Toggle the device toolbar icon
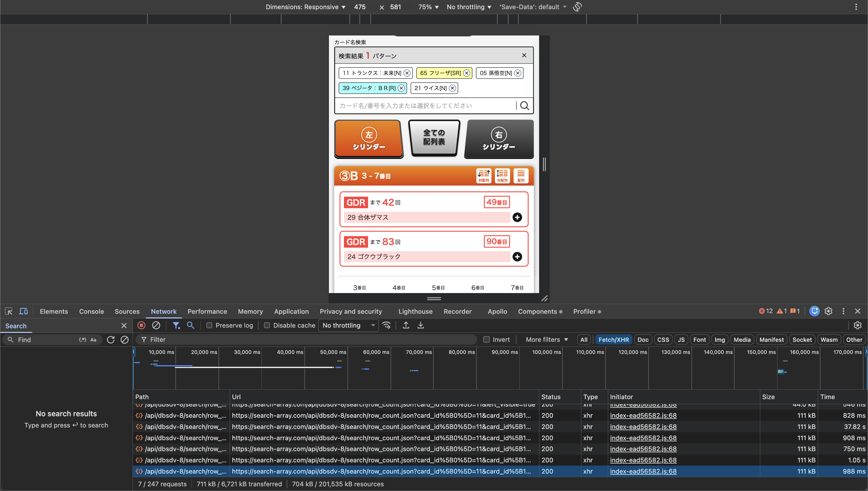Image resolution: width=868 pixels, height=491 pixels. click(x=23, y=311)
